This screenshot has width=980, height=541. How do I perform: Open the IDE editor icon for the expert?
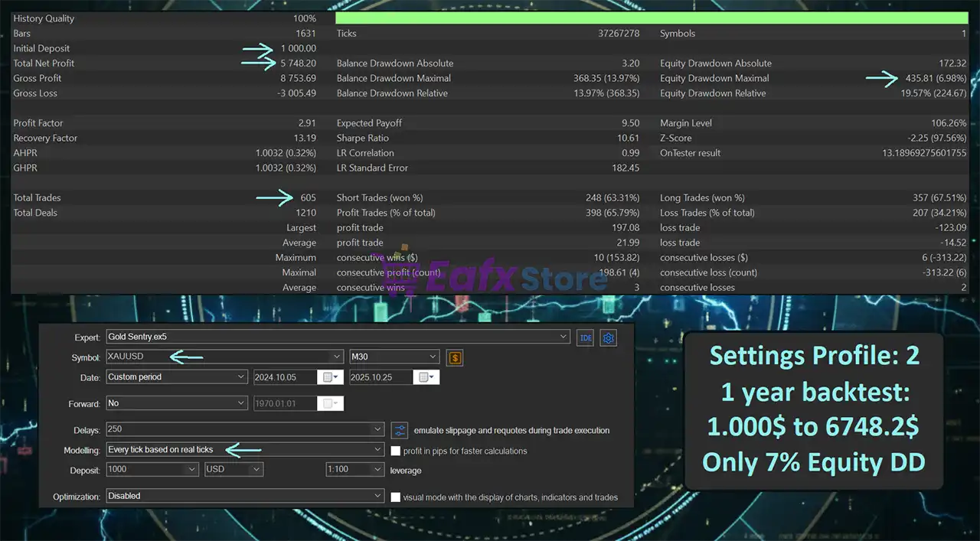585,337
